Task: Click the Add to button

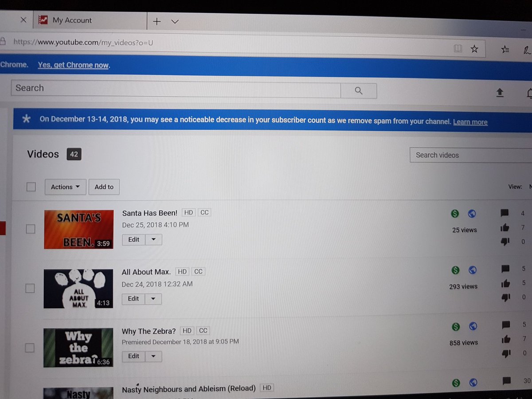Action: (x=104, y=187)
